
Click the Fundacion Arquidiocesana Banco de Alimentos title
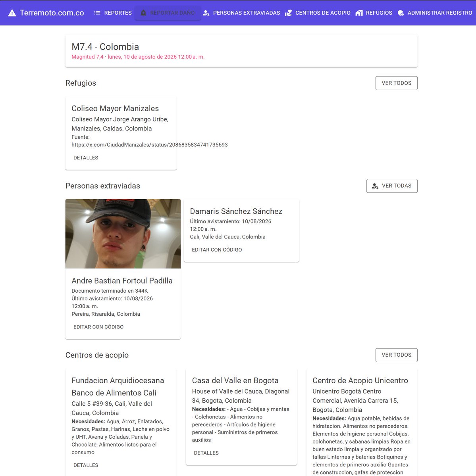(x=118, y=386)
